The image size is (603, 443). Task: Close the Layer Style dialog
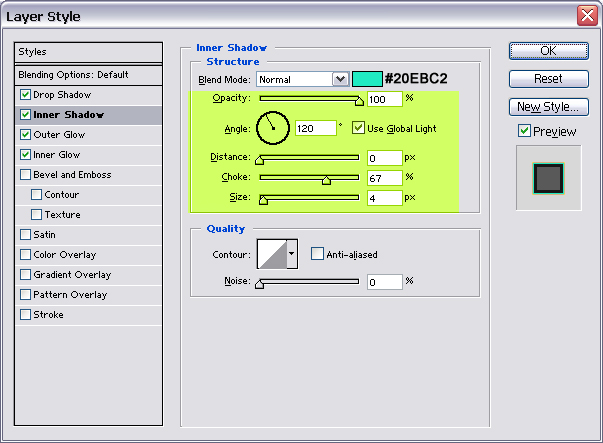pos(587,16)
